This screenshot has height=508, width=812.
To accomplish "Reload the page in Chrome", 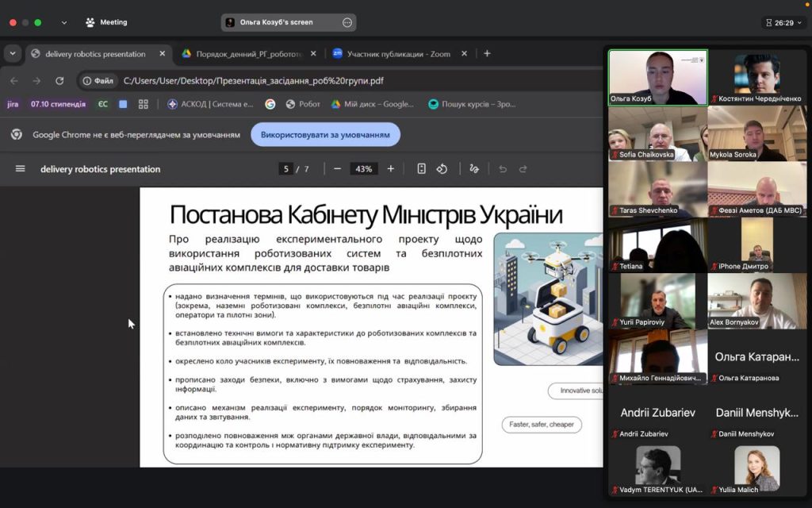I will pos(59,81).
